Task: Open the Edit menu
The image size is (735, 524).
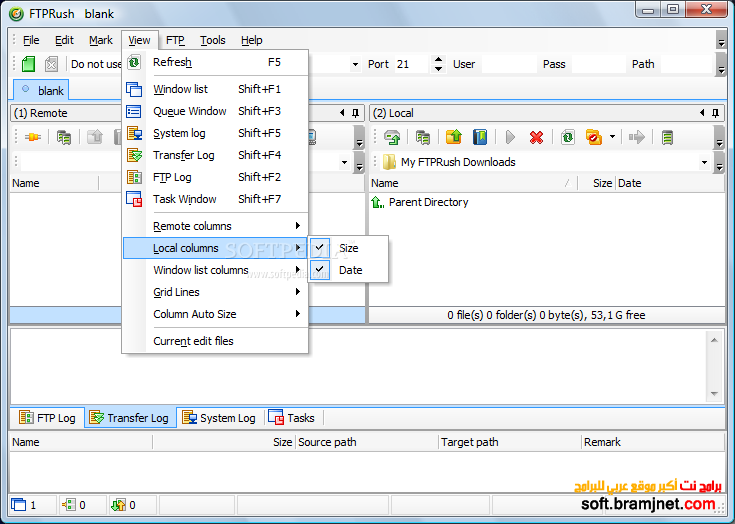Action: tap(64, 40)
